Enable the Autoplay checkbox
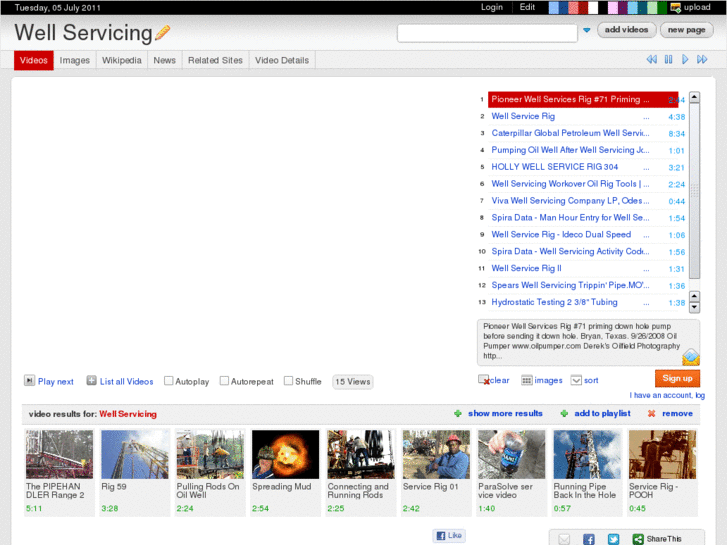The height and width of the screenshot is (545, 727). [x=169, y=381]
